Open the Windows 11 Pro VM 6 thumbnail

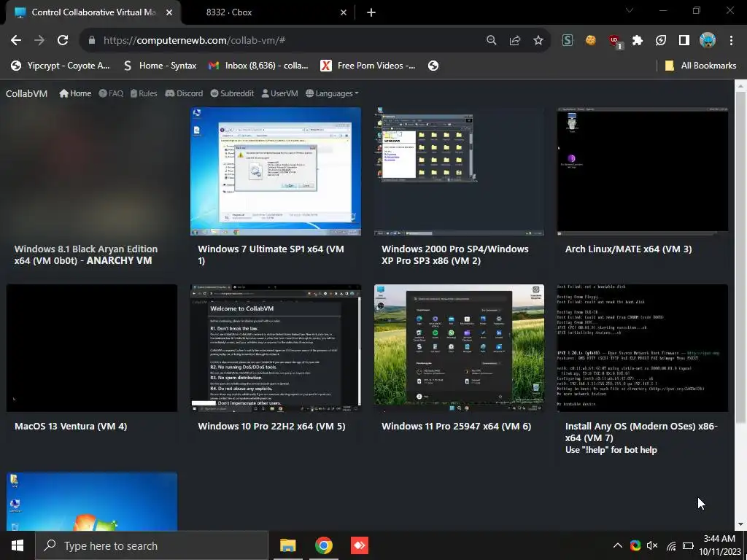click(459, 348)
